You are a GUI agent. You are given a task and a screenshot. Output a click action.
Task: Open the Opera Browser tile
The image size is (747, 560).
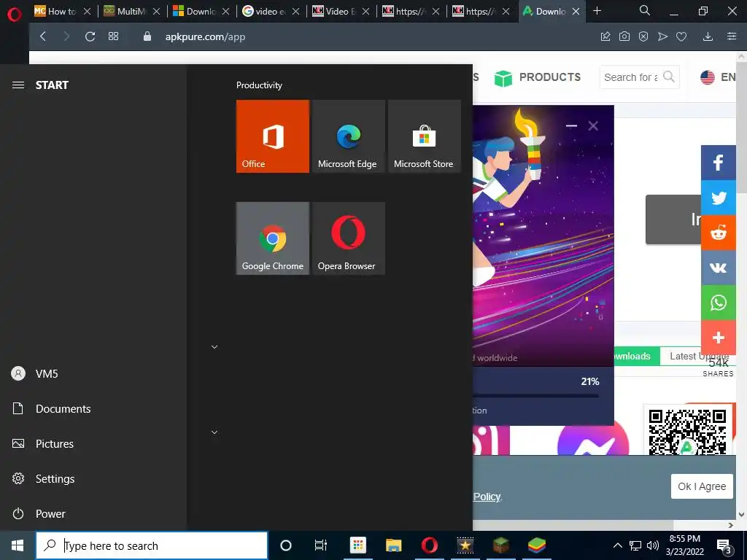[x=349, y=238]
